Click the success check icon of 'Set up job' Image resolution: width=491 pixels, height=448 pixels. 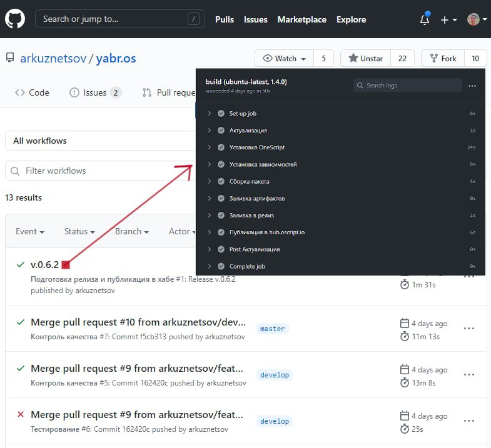point(221,113)
